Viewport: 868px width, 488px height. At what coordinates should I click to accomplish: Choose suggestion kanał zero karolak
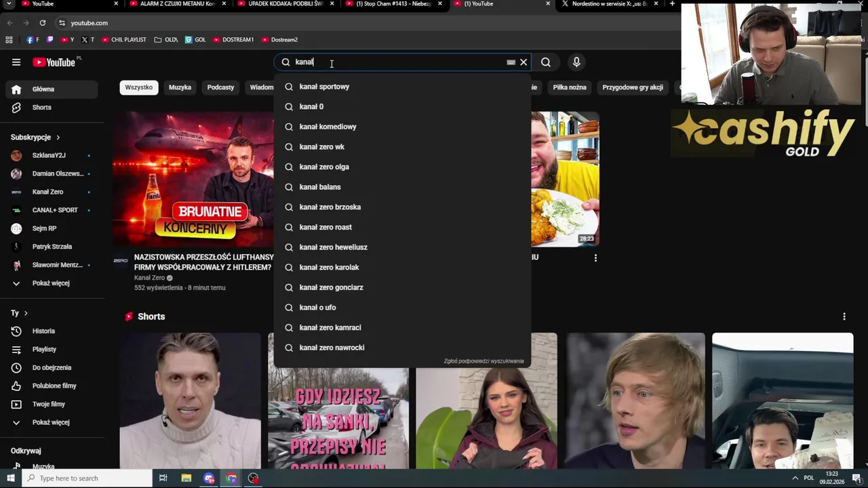pyautogui.click(x=402, y=268)
